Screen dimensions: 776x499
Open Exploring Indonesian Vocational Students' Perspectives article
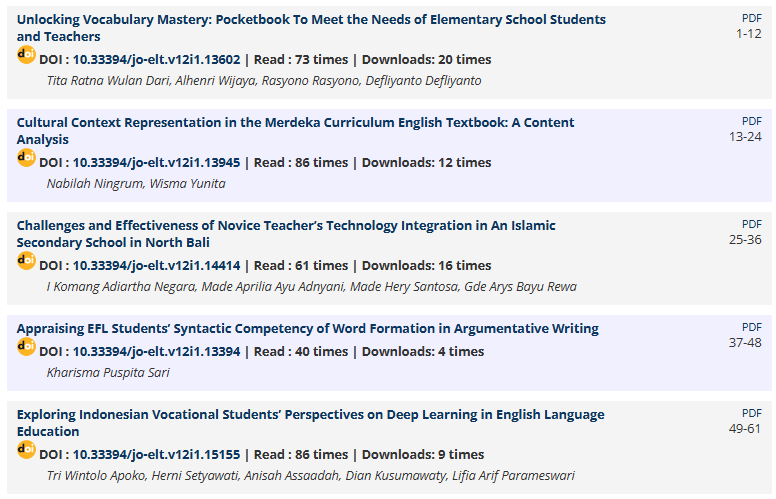[x=310, y=423]
